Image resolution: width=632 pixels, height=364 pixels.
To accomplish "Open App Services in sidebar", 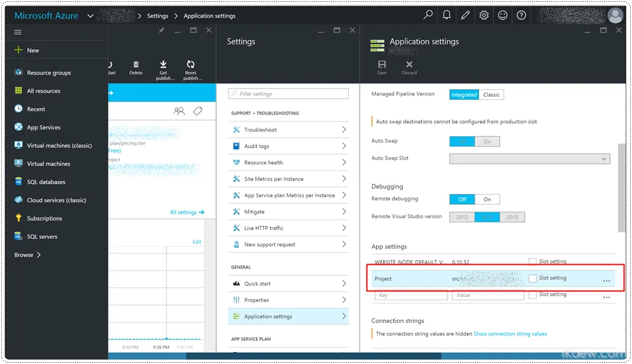I will point(44,127).
